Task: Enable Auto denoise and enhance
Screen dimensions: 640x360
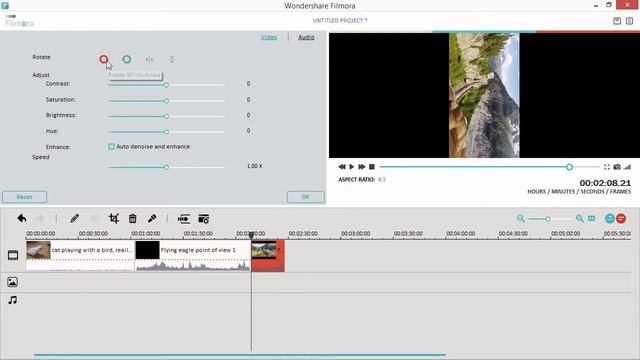Action: [x=111, y=147]
